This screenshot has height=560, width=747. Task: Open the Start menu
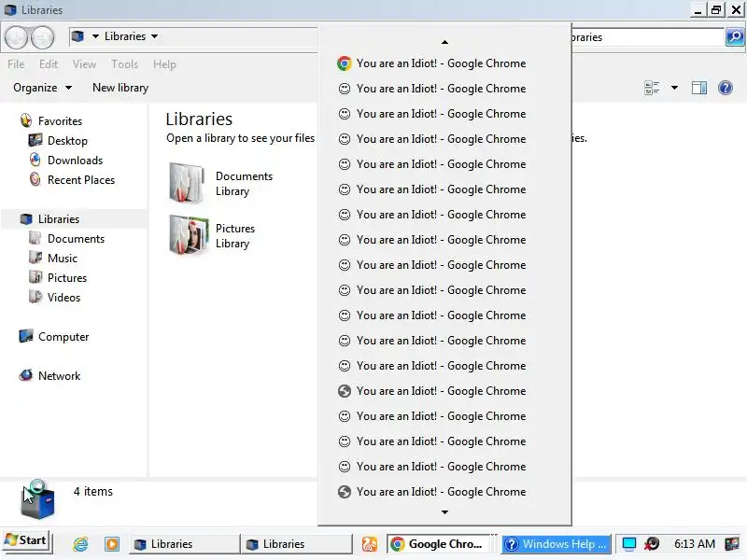click(27, 540)
